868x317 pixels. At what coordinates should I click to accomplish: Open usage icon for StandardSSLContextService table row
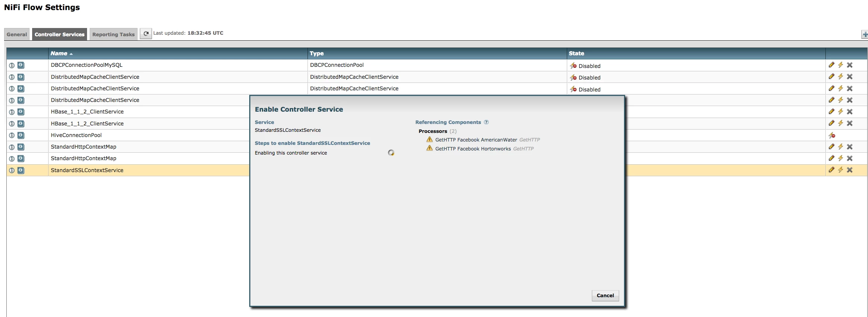coord(21,170)
